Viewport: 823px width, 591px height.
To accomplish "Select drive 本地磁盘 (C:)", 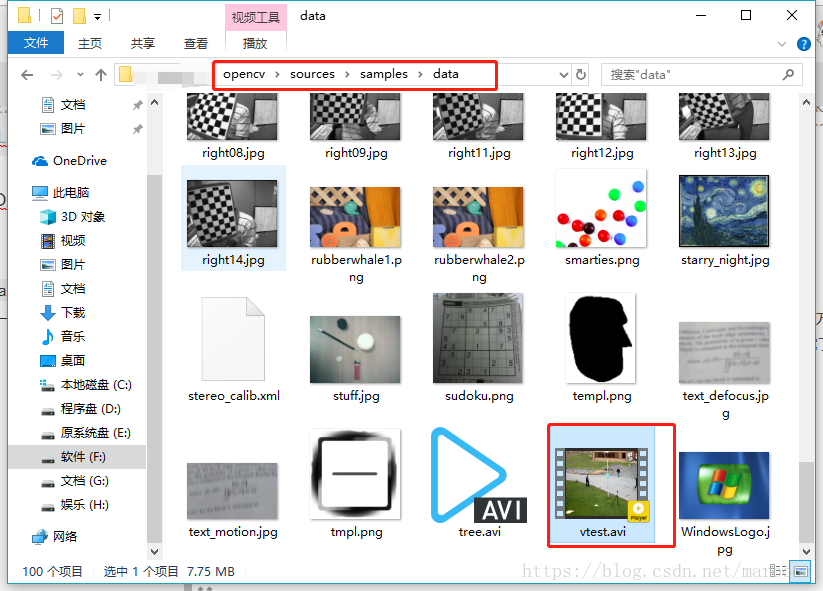I will click(96, 385).
